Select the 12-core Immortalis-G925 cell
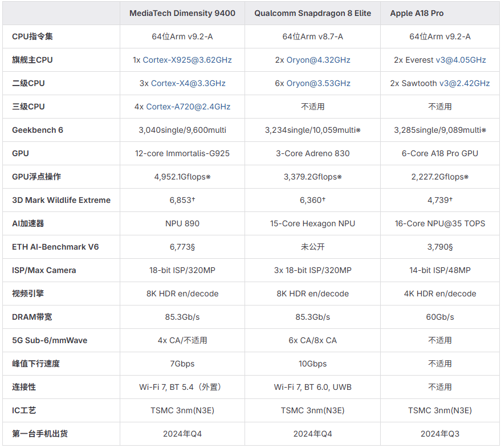The width and height of the screenshot is (501, 448). point(182,153)
